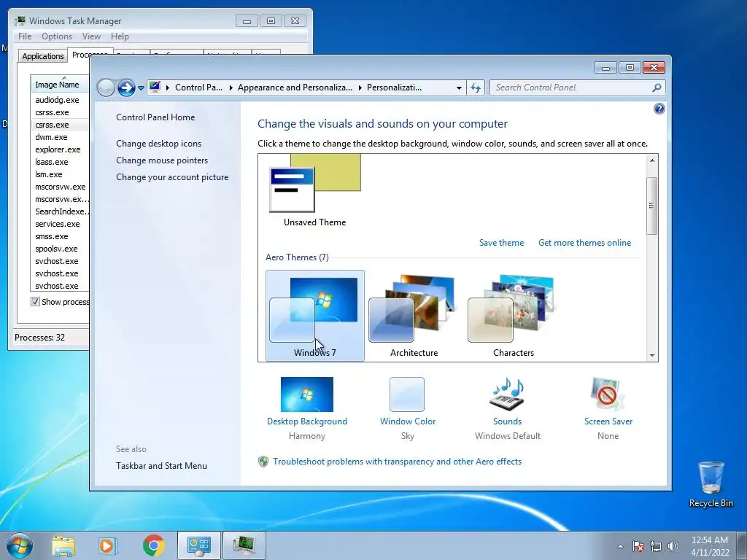Image resolution: width=747 pixels, height=560 pixels.
Task: Click Troubleshoot problems with transparency link
Action: 397,462
